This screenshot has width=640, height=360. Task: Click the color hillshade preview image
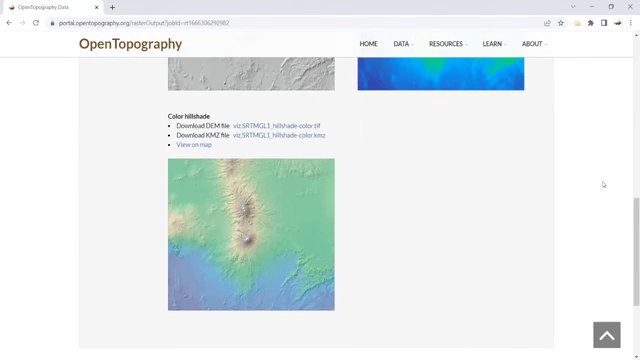click(251, 234)
